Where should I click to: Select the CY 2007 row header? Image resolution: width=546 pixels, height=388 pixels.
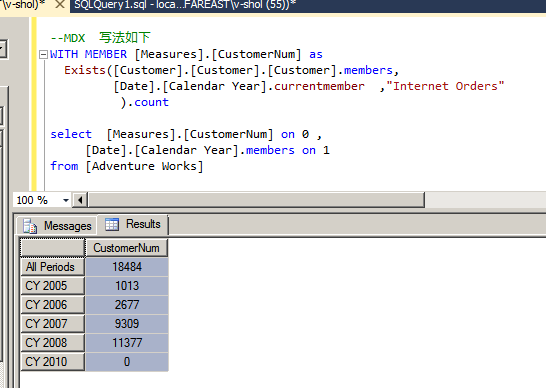pyautogui.click(x=53, y=324)
